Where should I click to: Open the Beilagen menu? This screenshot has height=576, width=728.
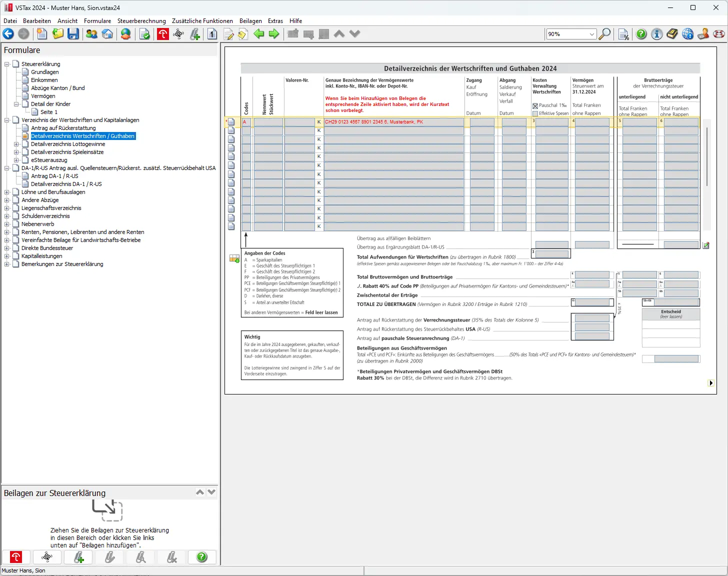tap(250, 21)
